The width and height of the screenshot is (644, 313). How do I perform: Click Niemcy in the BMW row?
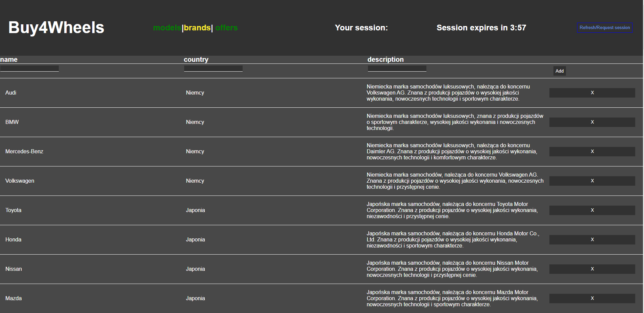pyautogui.click(x=195, y=122)
